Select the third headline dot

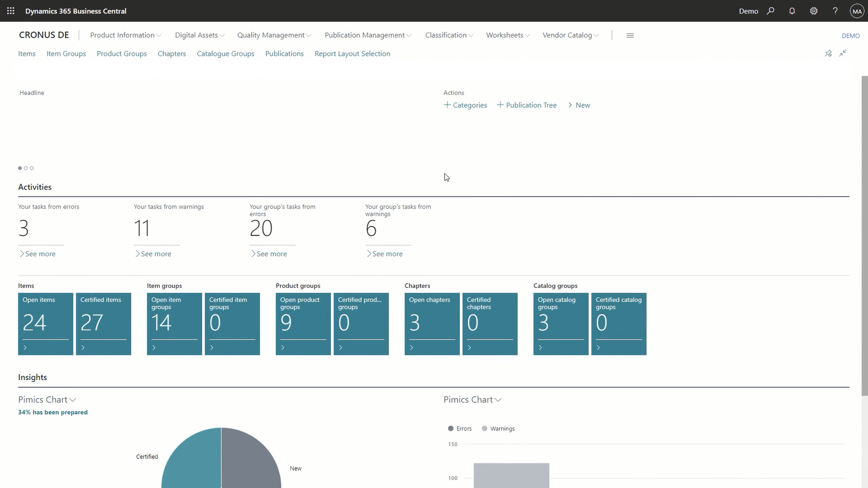pyautogui.click(x=31, y=168)
